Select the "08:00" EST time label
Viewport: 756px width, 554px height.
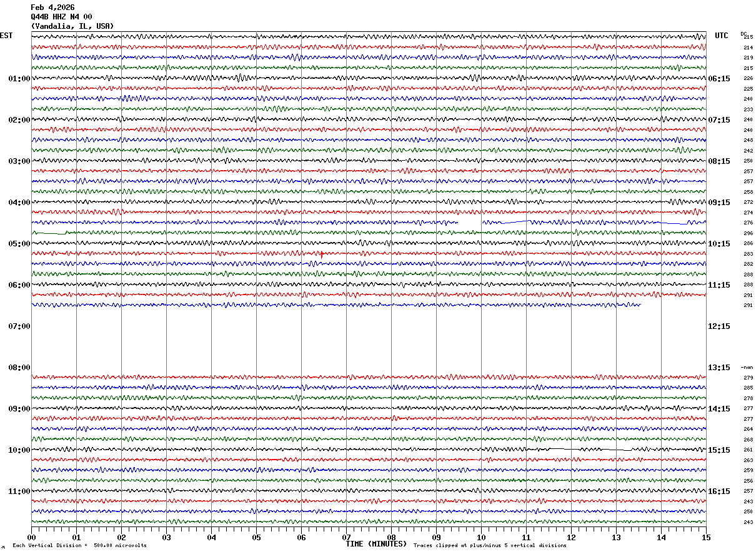[19, 368]
